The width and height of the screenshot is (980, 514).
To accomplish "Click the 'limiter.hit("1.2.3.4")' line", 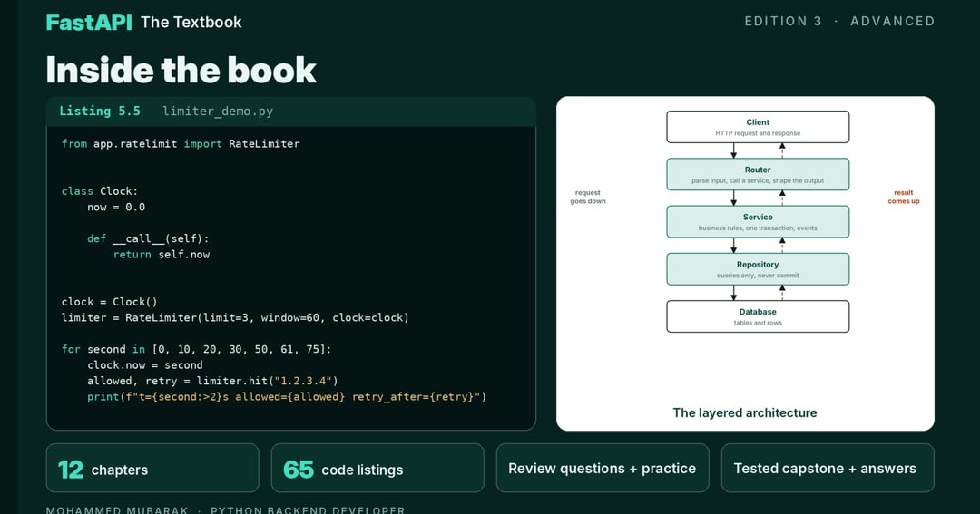I will tap(212, 381).
